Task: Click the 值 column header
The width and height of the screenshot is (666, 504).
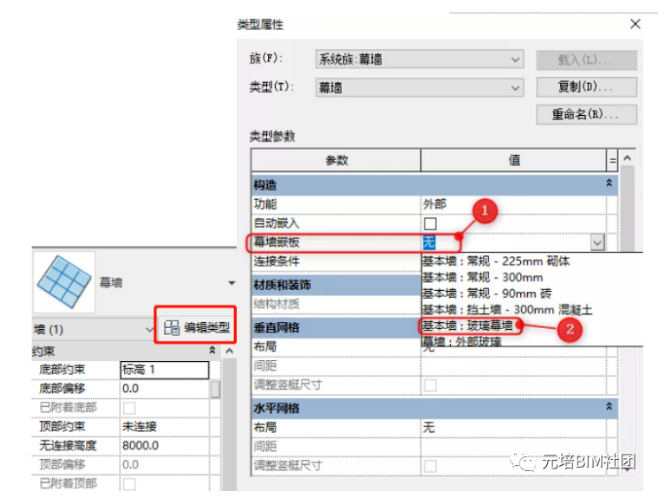Action: click(x=514, y=160)
